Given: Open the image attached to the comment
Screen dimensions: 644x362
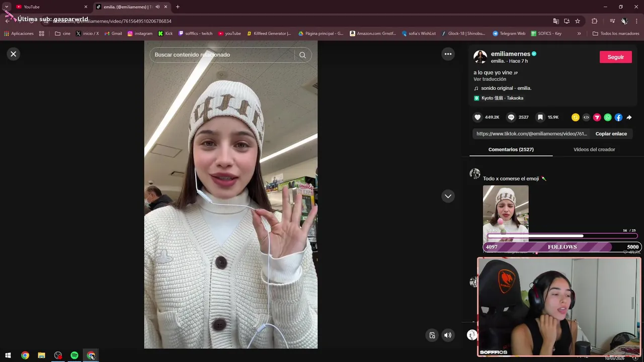Looking at the screenshot, I should coord(506,213).
